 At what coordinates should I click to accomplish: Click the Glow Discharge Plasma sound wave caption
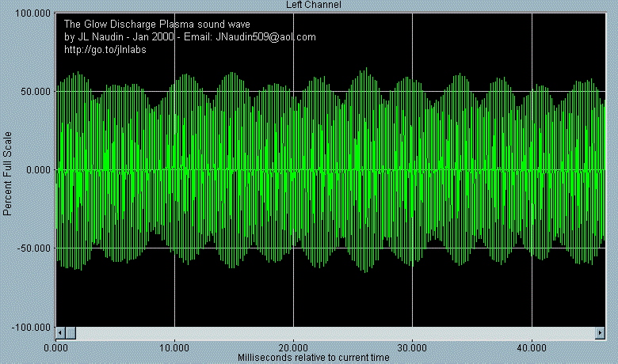[x=156, y=24]
